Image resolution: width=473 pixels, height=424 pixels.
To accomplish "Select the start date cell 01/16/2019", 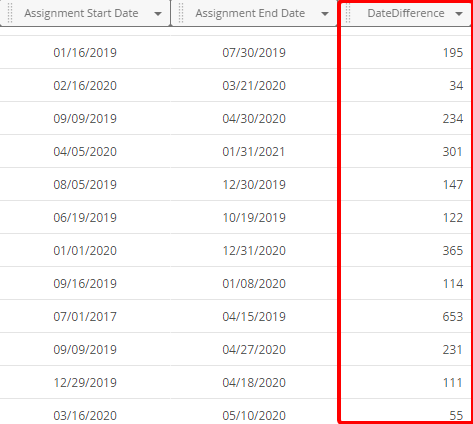I will point(85,53).
